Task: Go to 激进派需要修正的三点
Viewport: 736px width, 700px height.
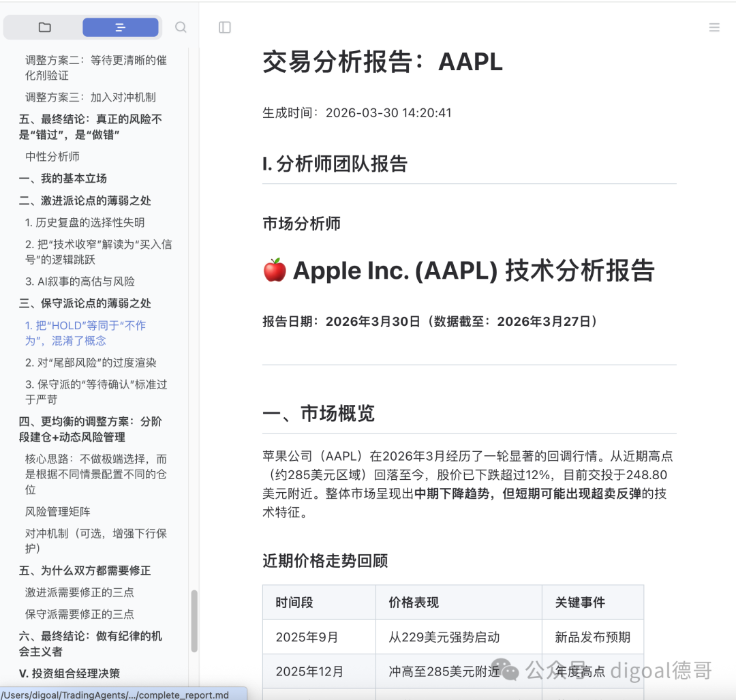Action: pyautogui.click(x=79, y=592)
